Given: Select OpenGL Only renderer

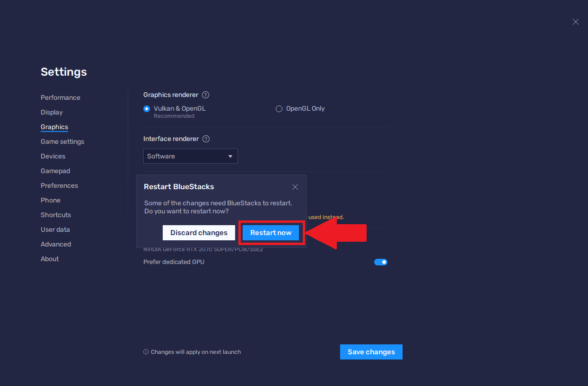Looking at the screenshot, I should (x=279, y=108).
